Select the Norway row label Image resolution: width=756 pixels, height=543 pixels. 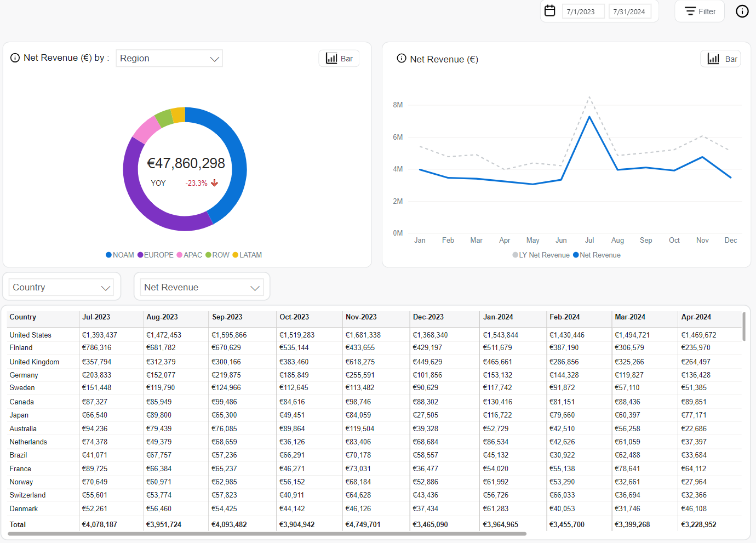pyautogui.click(x=21, y=482)
